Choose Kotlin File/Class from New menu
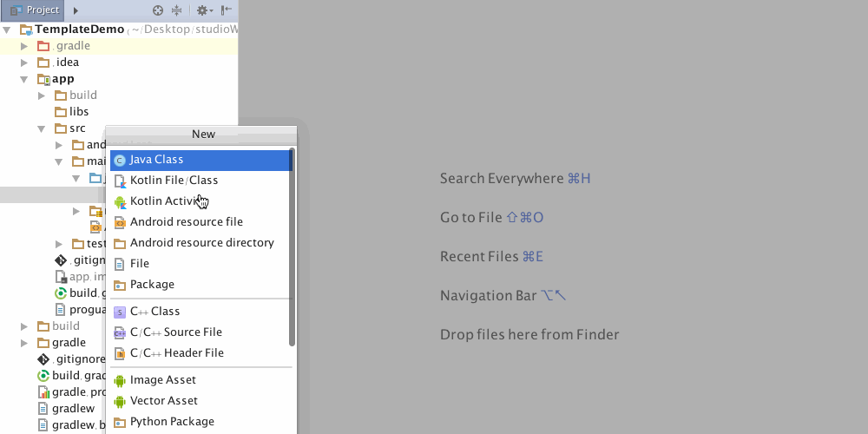Viewport: 868px width, 434px height. (x=201, y=181)
